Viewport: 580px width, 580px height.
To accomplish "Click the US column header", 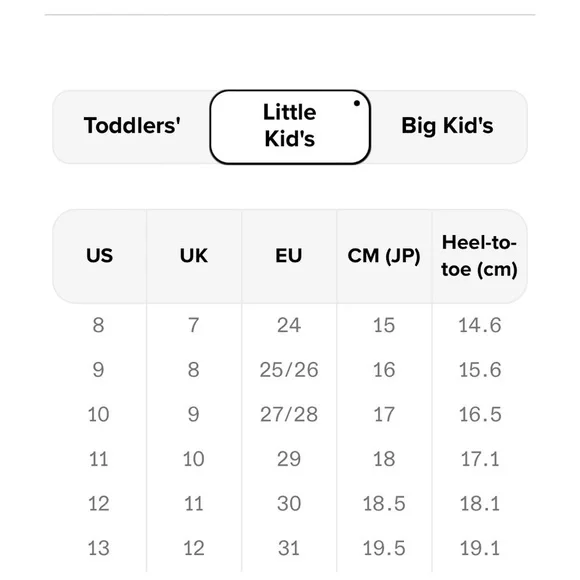I will 100,256.
